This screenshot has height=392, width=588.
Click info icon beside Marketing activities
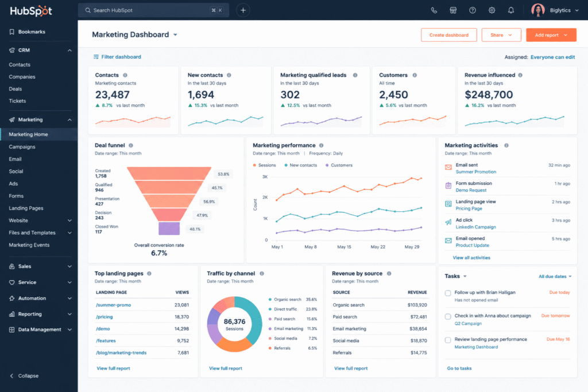tap(506, 145)
